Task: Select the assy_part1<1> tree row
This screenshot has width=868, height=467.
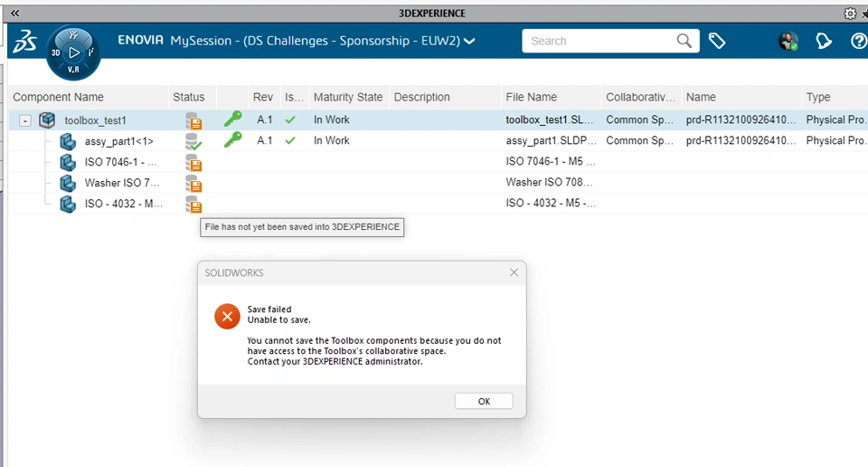Action: tap(438, 141)
